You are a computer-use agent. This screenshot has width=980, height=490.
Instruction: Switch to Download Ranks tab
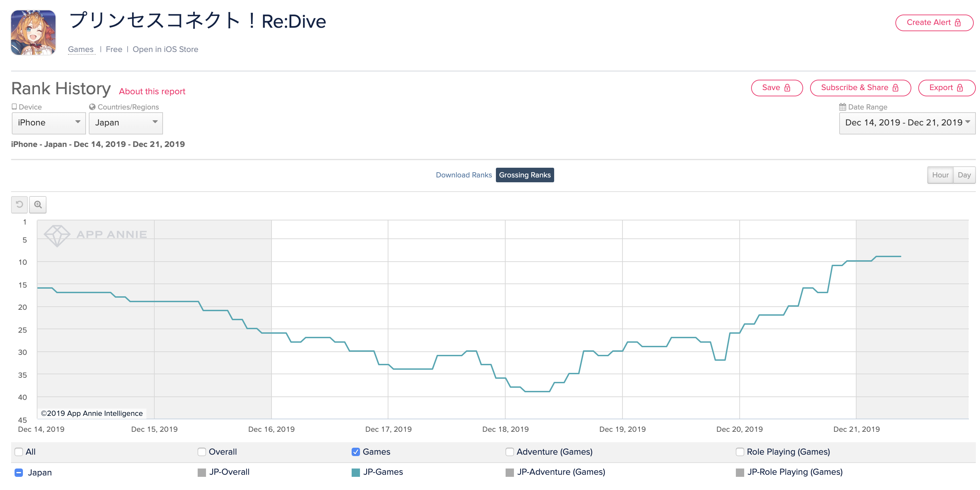point(464,175)
